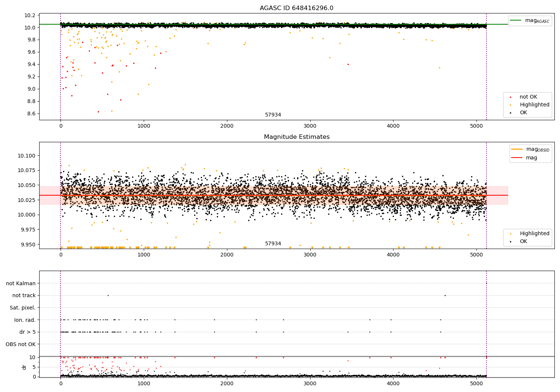
Task: Select 'Highlighted' entry in the top plot legend
Action: point(535,105)
